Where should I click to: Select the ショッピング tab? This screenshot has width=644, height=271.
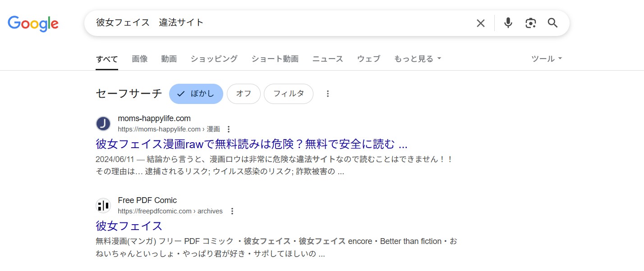pyautogui.click(x=213, y=59)
